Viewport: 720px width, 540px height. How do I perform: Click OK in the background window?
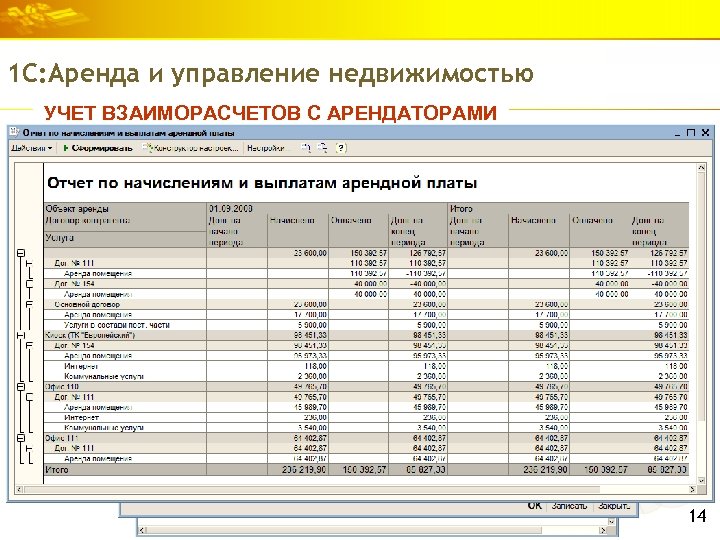click(534, 506)
